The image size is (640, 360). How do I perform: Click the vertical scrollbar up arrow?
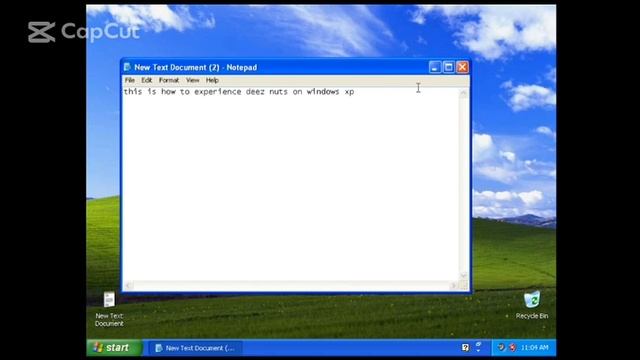pos(463,93)
